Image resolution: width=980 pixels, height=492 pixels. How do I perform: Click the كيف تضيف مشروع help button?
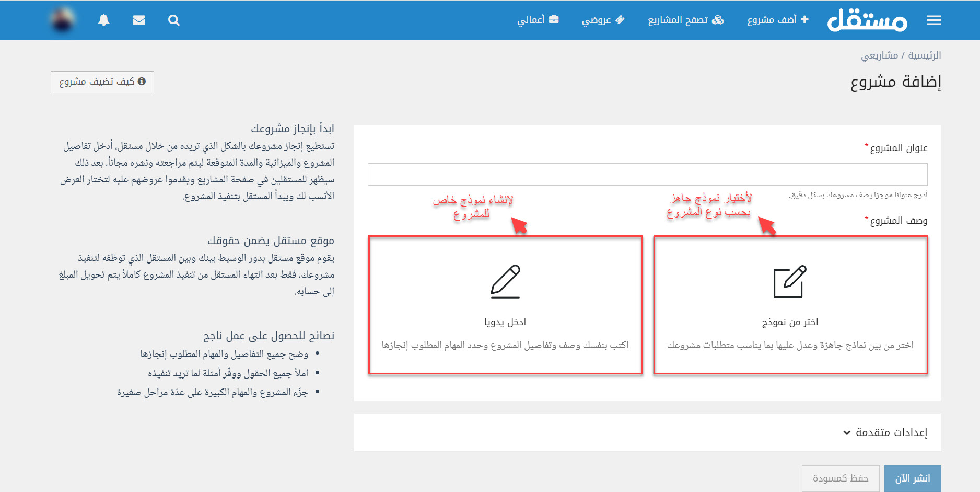pos(102,82)
